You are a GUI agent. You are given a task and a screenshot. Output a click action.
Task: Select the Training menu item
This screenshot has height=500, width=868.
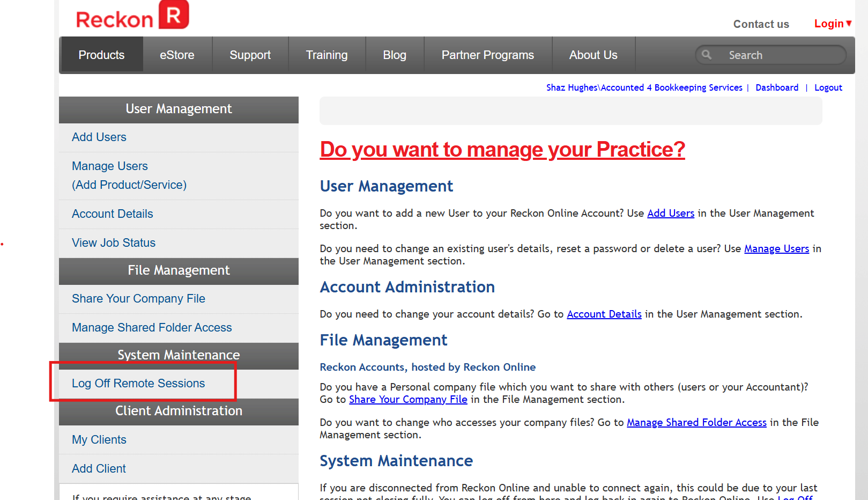(327, 55)
